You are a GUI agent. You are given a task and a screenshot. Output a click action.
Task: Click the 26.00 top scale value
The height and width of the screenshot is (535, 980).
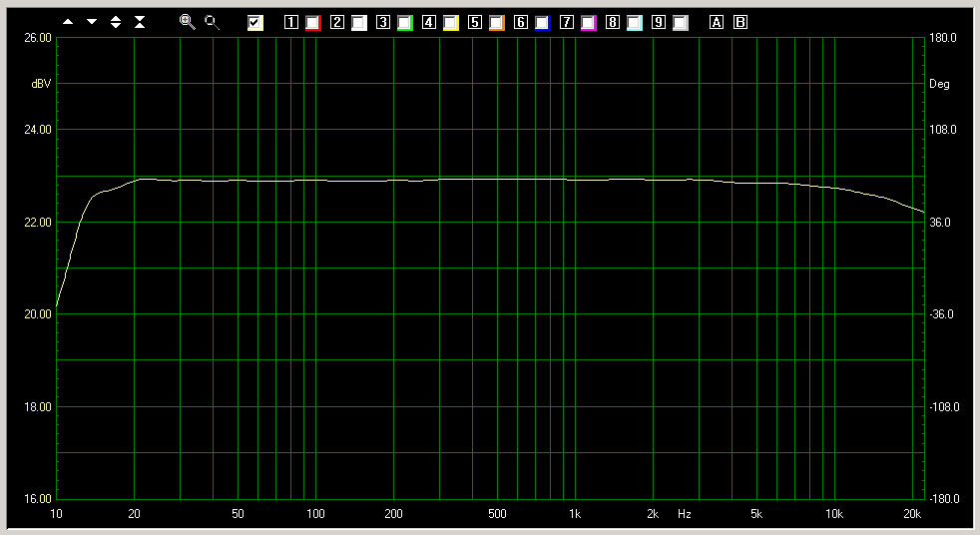(x=38, y=38)
